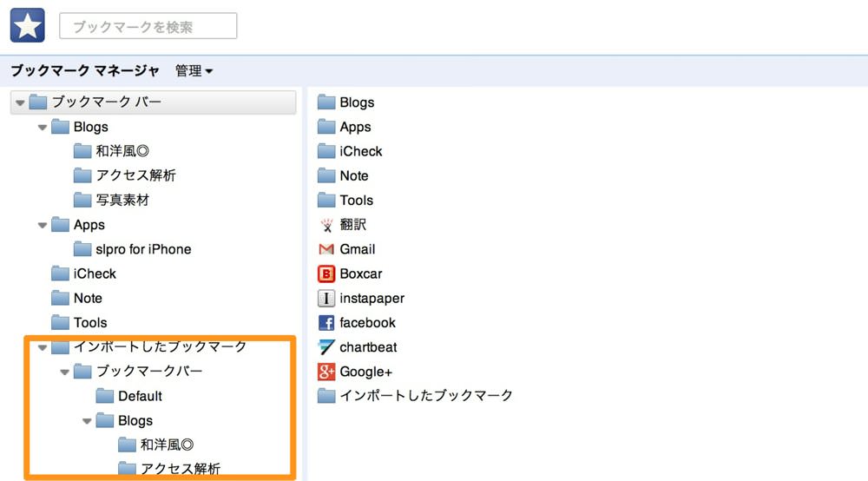Screen dimensions: 868x481
Task: Collapse the Blogs folder under ブックマーク バー
Action: (x=43, y=128)
